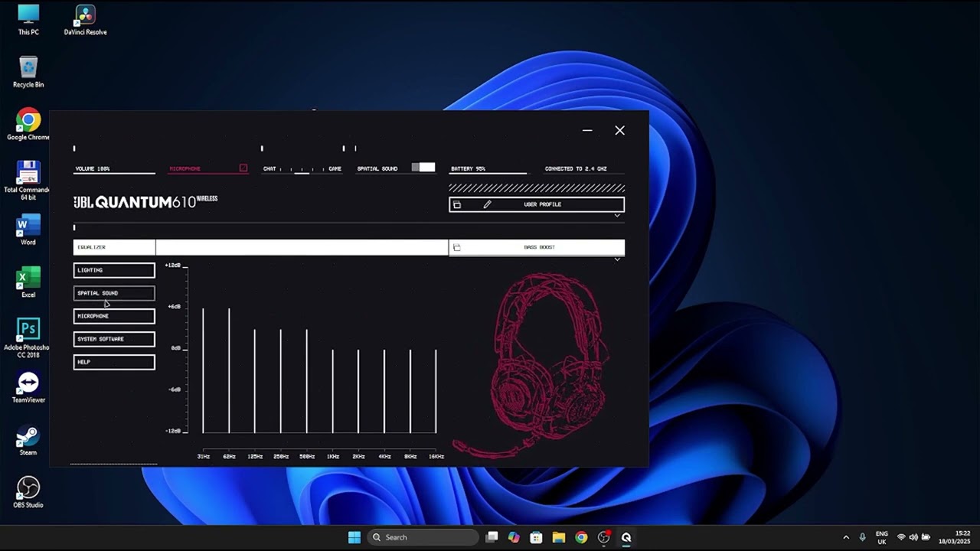Expand the Bass Boost preset dropdown arrow
The image size is (980, 551).
617,259
